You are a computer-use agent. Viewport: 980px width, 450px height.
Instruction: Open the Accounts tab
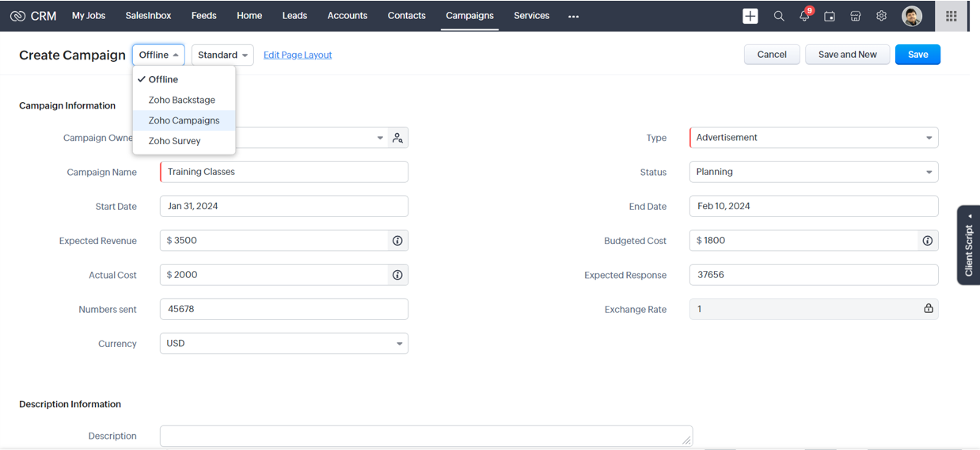point(348,16)
